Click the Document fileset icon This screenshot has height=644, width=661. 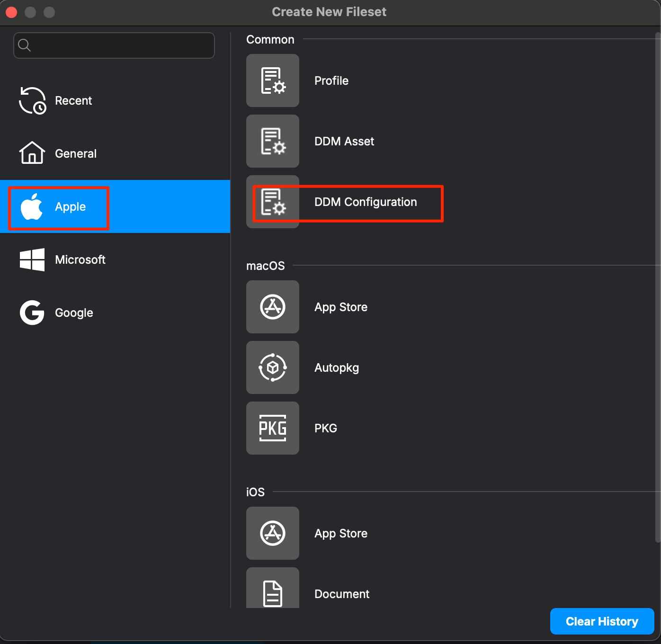coord(273,588)
